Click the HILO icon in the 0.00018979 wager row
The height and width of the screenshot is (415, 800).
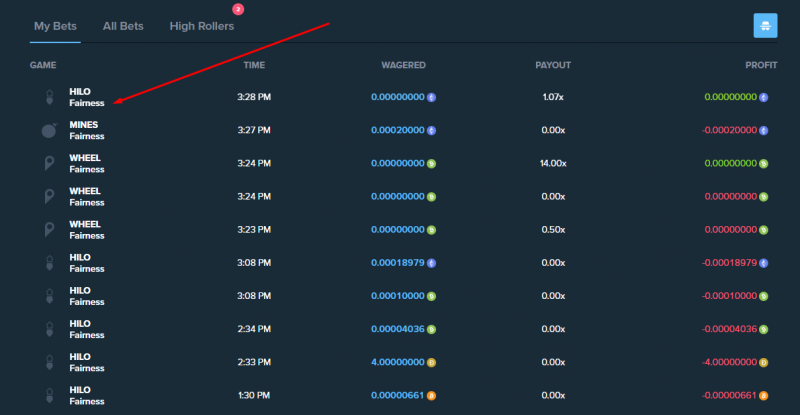pos(49,263)
